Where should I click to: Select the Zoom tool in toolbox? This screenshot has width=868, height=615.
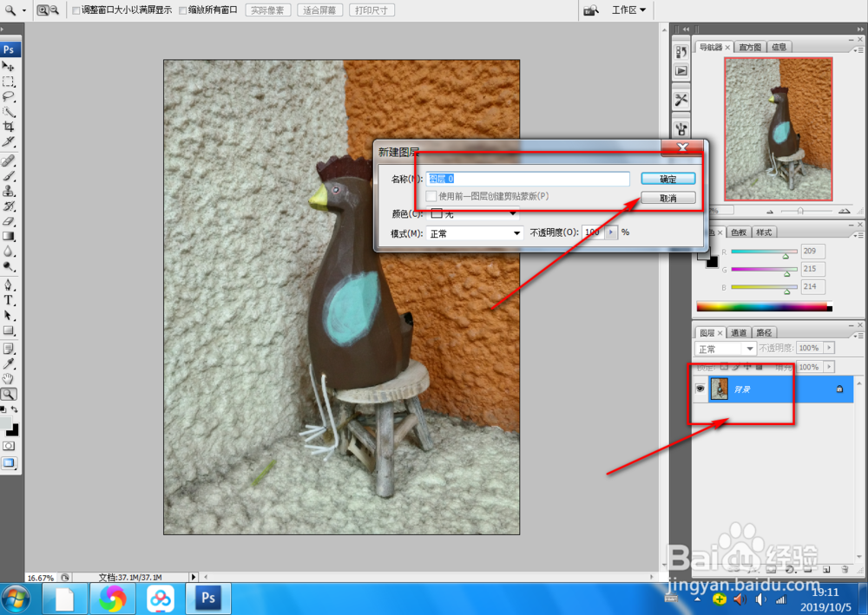tap(9, 394)
